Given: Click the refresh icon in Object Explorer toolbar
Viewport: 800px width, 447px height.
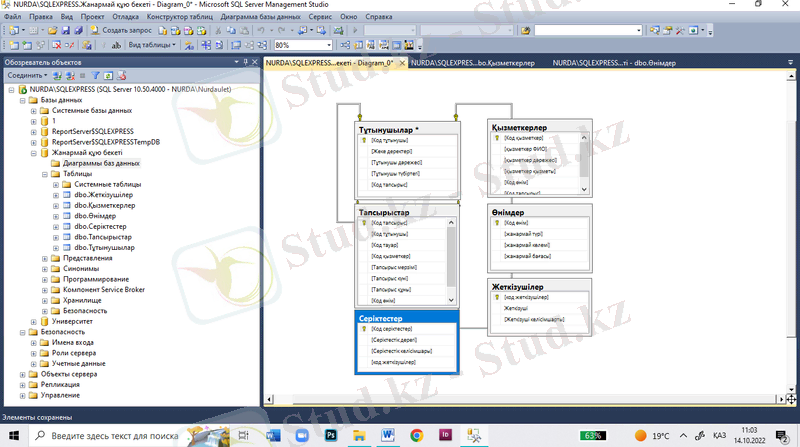Looking at the screenshot, I should [x=108, y=75].
